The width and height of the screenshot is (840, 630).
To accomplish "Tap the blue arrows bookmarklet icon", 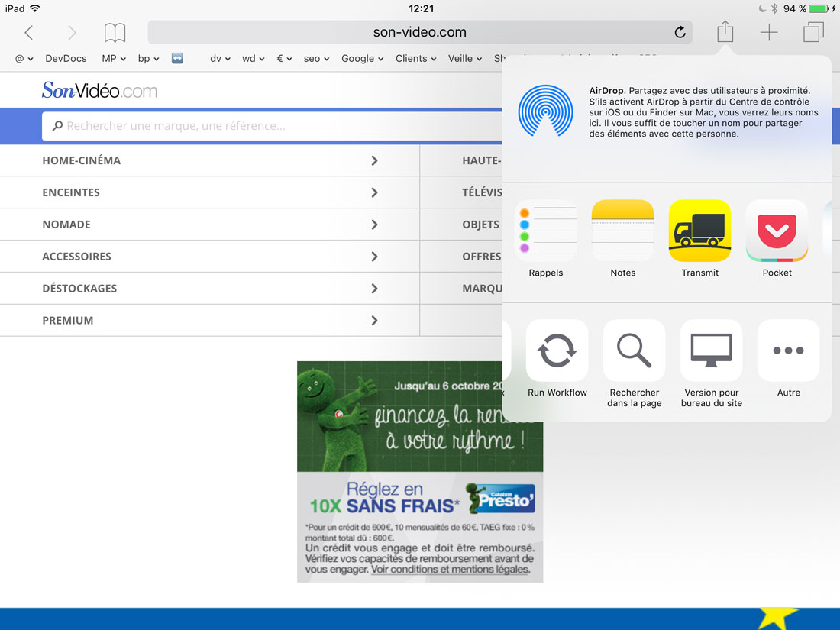I will click(x=177, y=58).
